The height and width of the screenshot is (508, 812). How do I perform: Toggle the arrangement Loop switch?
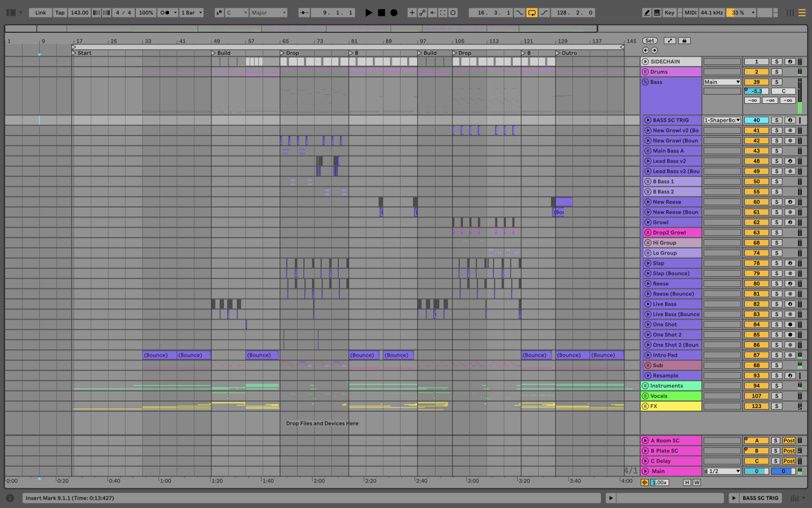[532, 12]
